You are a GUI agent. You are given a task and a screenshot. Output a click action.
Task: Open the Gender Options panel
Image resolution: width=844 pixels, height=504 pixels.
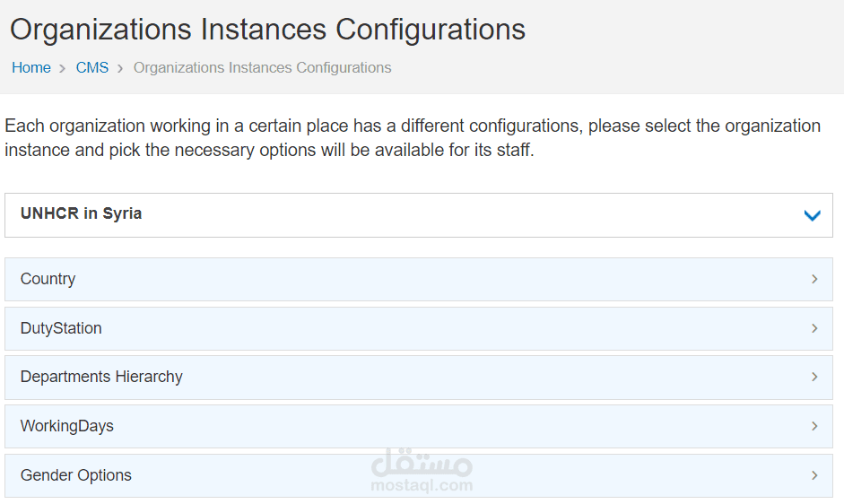[x=76, y=475]
